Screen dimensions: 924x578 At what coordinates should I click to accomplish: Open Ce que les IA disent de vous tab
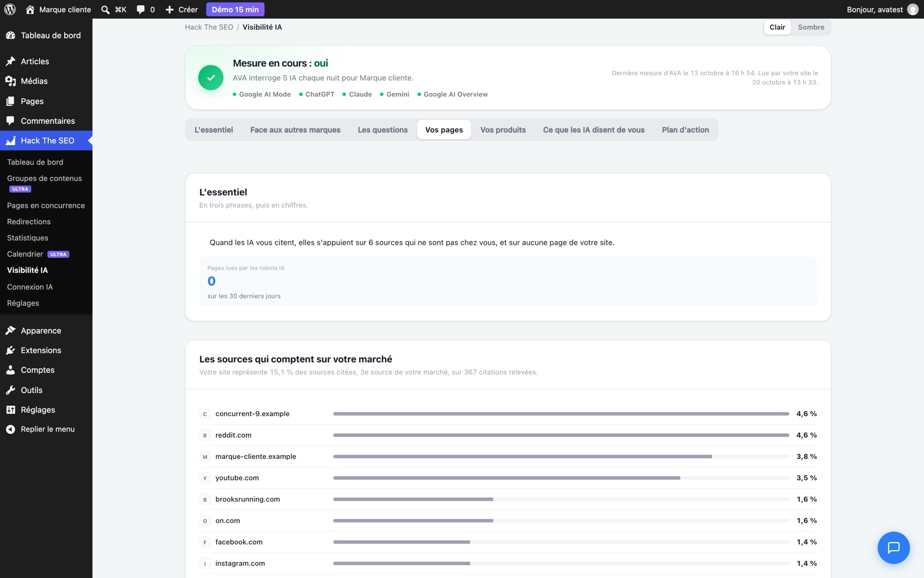(594, 130)
